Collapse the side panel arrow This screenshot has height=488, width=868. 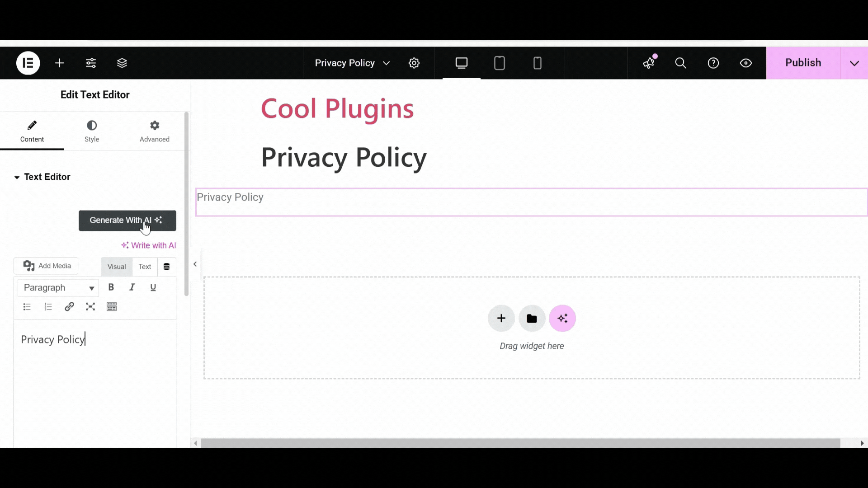click(195, 264)
